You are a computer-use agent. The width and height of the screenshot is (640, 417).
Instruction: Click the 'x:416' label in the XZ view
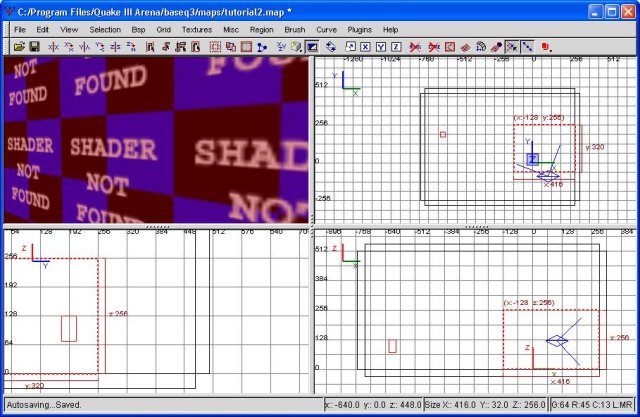[560, 382]
